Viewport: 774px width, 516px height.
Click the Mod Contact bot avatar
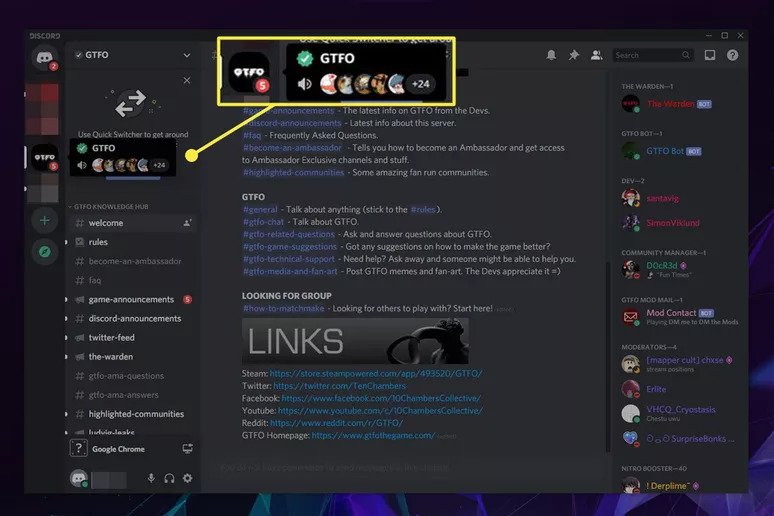[630, 317]
